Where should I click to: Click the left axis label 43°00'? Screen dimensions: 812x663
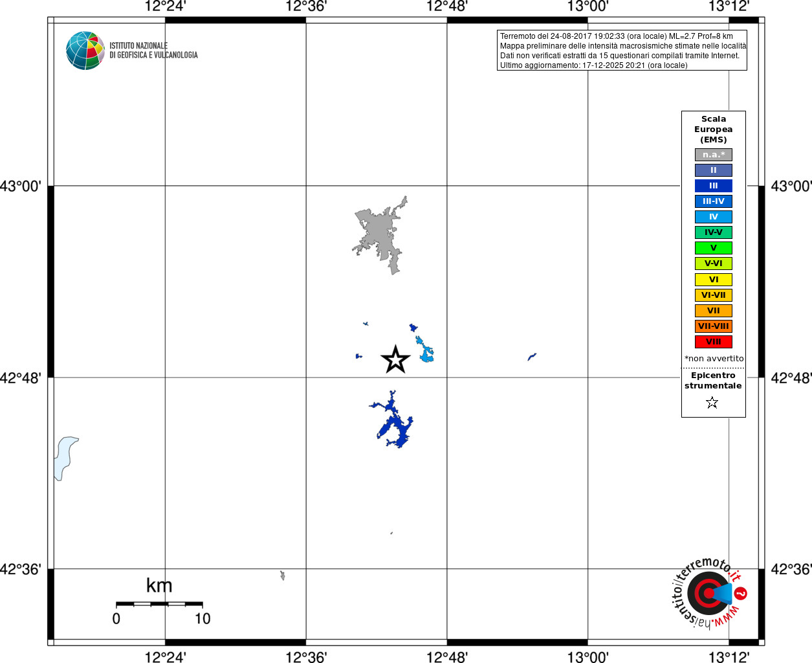click(x=21, y=186)
